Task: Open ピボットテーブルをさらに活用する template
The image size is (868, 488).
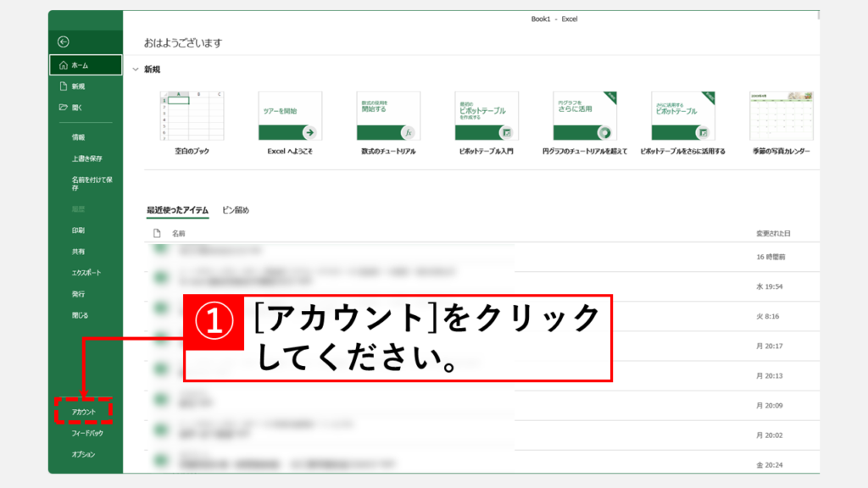Action: point(682,123)
